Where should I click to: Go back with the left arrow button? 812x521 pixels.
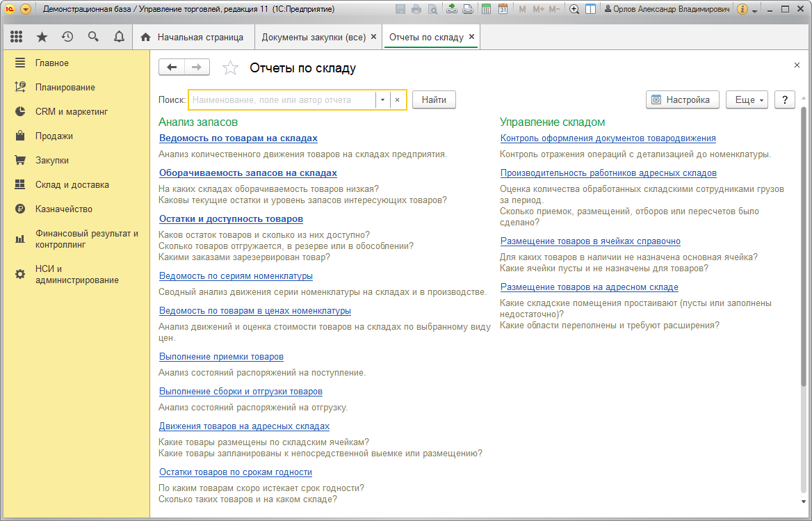tap(172, 67)
